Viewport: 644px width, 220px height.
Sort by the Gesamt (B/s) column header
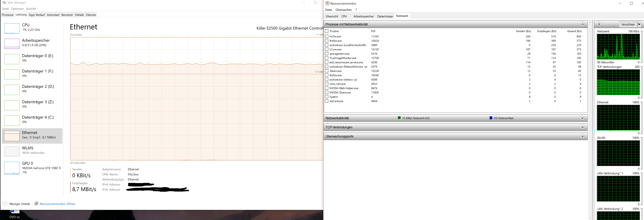tap(574, 31)
